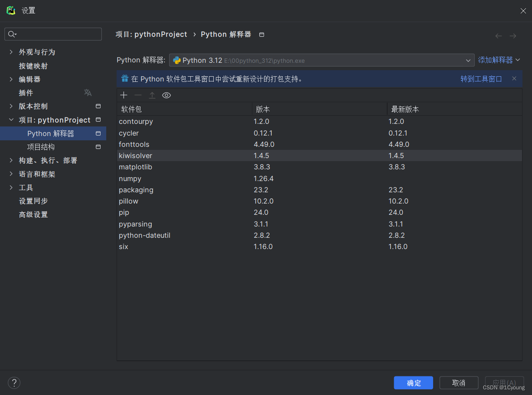
Task: Open 添加解释器 dropdown
Action: point(499,60)
